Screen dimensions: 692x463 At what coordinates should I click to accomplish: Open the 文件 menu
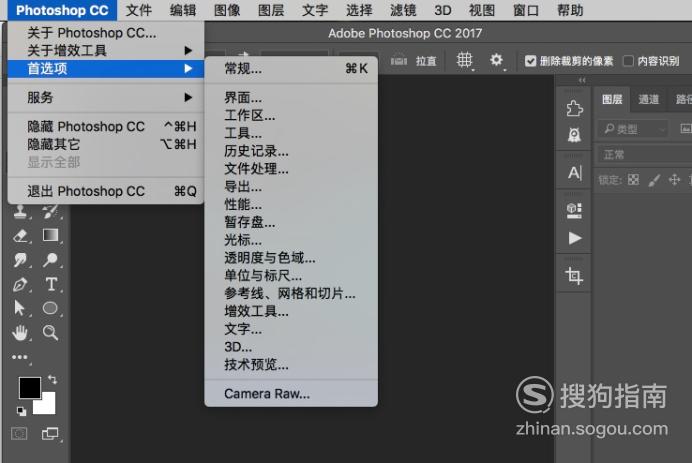click(139, 10)
